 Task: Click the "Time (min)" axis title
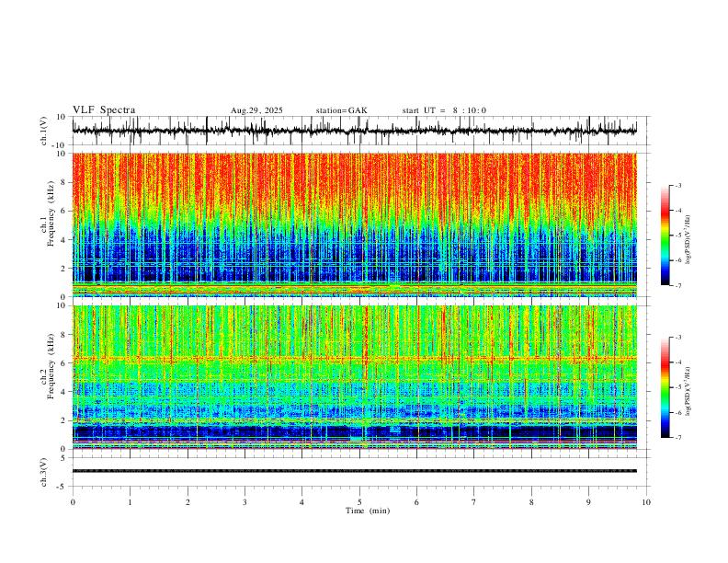tap(368, 511)
